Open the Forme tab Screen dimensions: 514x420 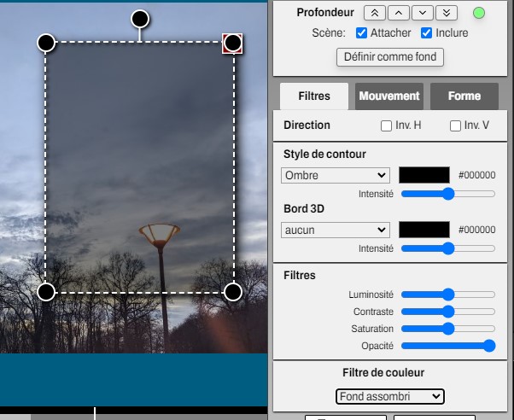[464, 96]
